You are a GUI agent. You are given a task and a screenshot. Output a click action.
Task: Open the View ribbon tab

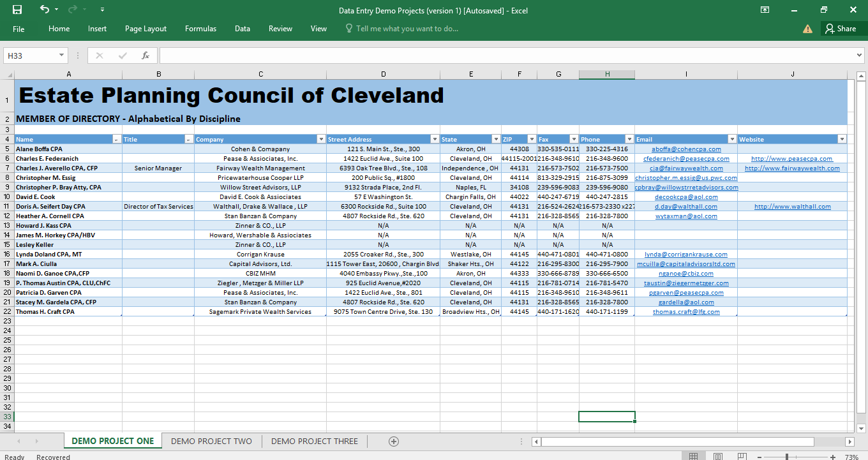tap(318, 29)
